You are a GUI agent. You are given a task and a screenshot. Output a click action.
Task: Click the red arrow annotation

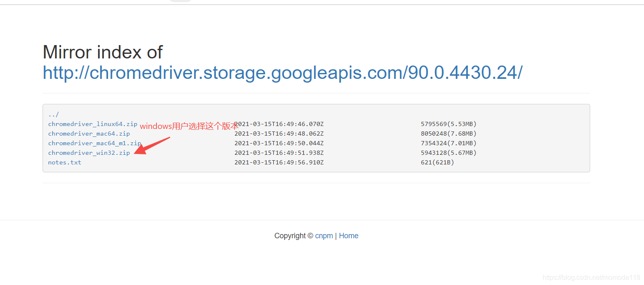tap(152, 146)
